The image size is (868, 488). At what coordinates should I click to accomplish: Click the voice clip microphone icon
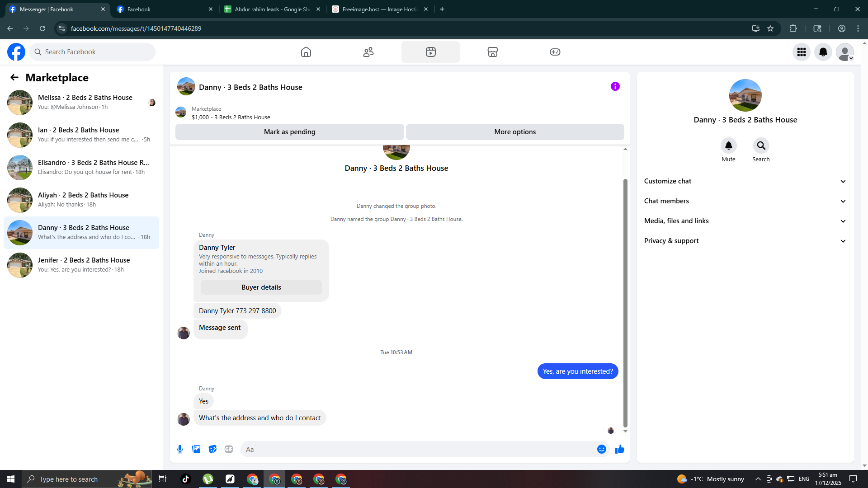[x=180, y=449]
